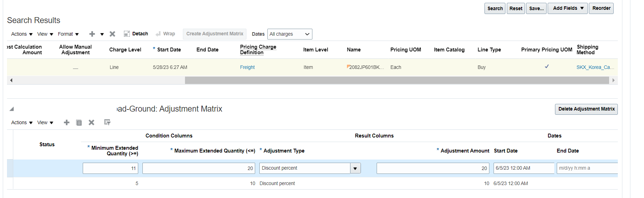Click the Pricing Charge Definition column header
Viewport: 644px width, 198px height.
(x=258, y=50)
